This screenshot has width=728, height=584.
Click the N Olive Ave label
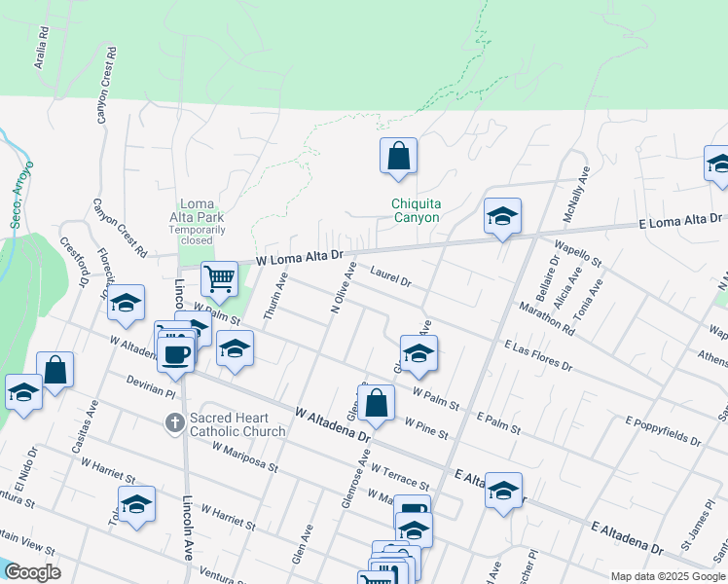coord(344,287)
